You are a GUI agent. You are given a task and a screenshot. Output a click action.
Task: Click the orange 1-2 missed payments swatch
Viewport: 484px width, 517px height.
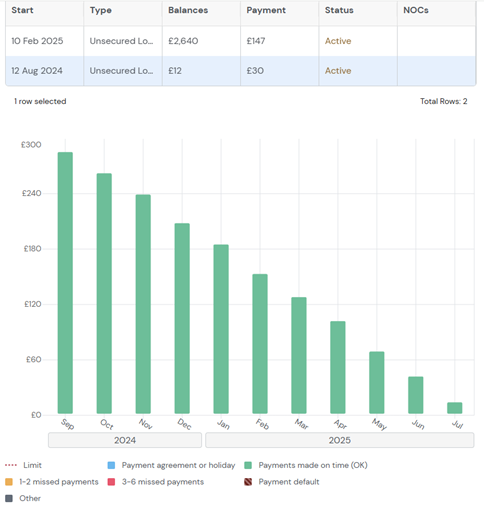point(9,482)
